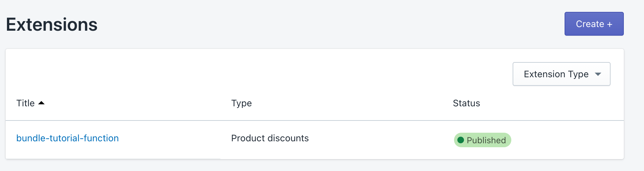Screen dimensions: 644x171
Task: Sort the list by Title column
Action: (26, 103)
